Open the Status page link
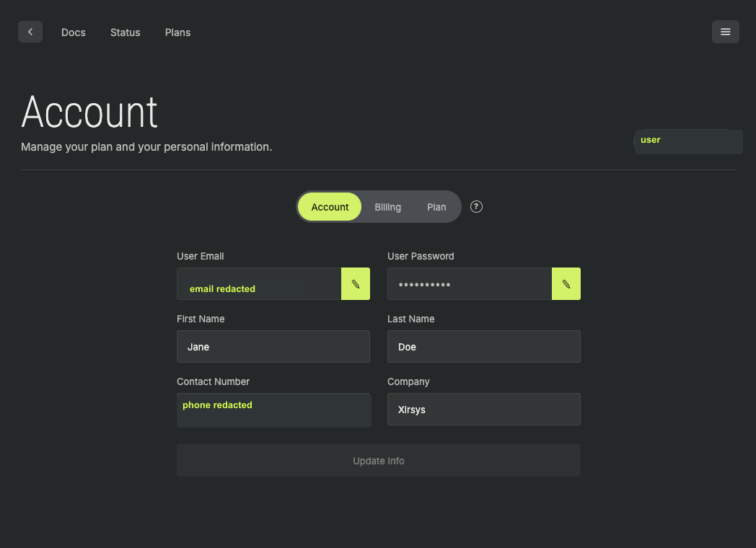Image resolution: width=756 pixels, height=548 pixels. [126, 32]
